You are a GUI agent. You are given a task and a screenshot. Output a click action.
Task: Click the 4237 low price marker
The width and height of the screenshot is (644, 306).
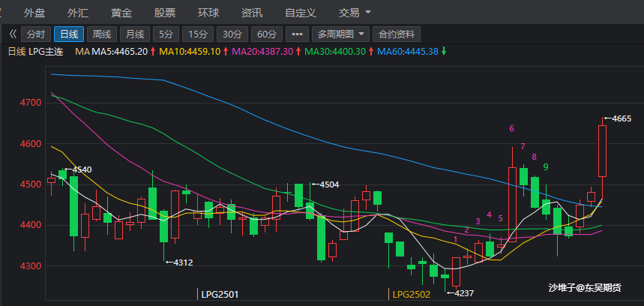click(x=460, y=293)
